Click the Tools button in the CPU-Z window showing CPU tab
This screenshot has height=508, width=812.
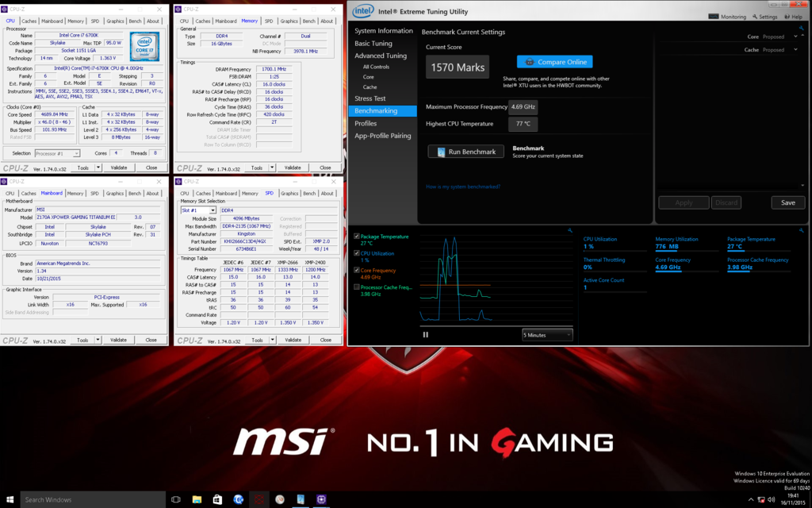coord(82,167)
